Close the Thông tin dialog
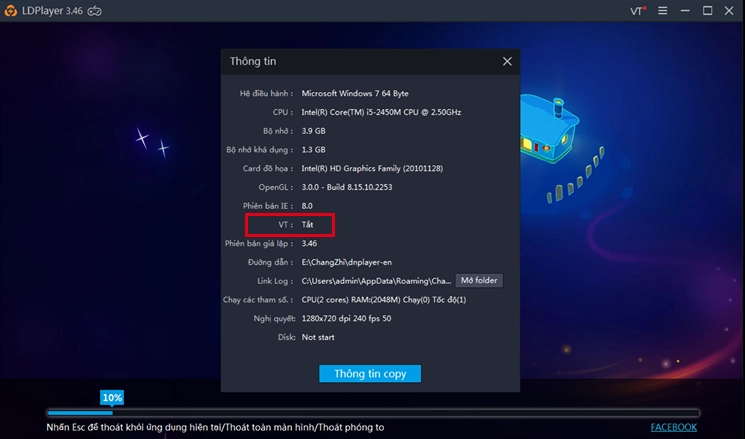 tap(507, 61)
